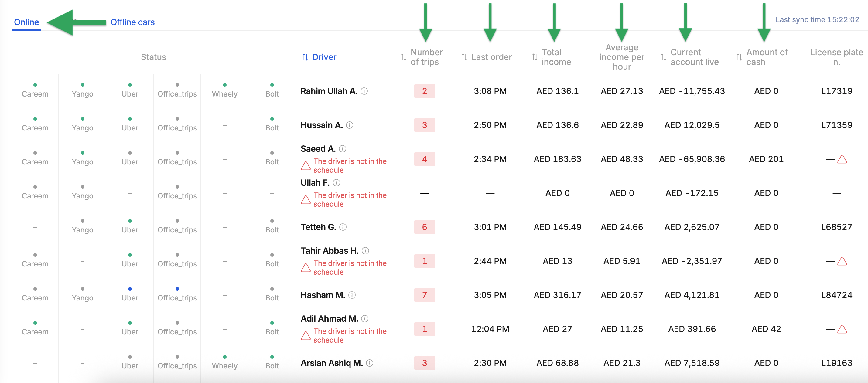Screen dimensions: 868x383
Task: Click Wheely status in Rahim Ullah A. row
Action: (x=225, y=91)
